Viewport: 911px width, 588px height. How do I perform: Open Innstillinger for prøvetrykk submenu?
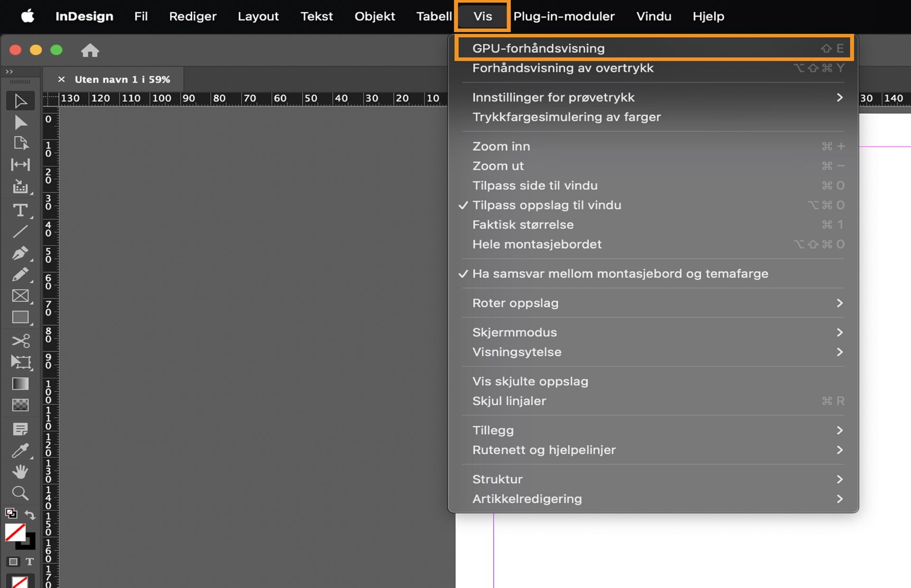[x=553, y=97]
